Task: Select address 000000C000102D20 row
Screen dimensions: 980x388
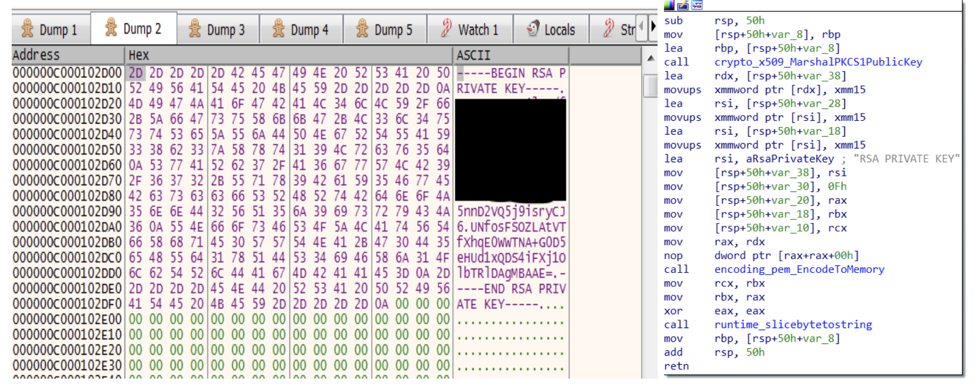Action: pos(67,103)
